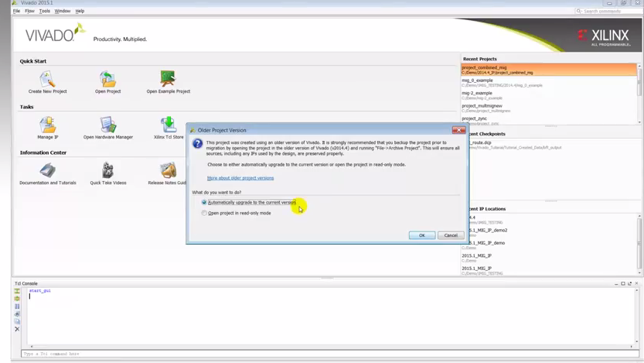Click the Find icon in Tcl Console

tap(17, 314)
